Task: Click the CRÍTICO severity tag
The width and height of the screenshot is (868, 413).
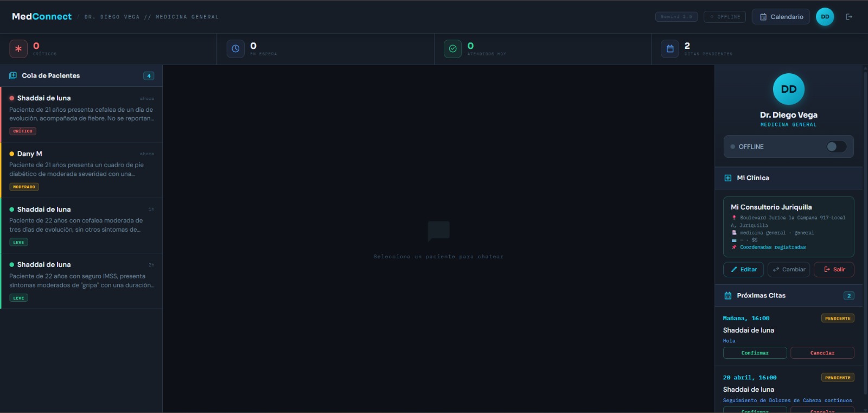Action: click(x=23, y=131)
